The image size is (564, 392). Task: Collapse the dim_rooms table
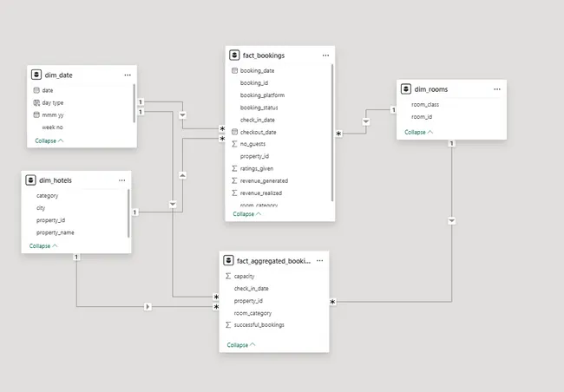tap(418, 132)
